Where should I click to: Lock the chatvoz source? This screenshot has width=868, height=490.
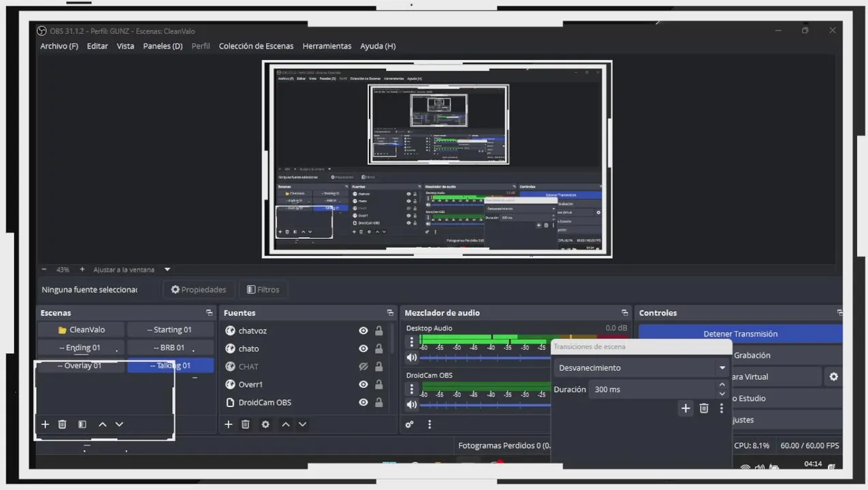(x=379, y=331)
